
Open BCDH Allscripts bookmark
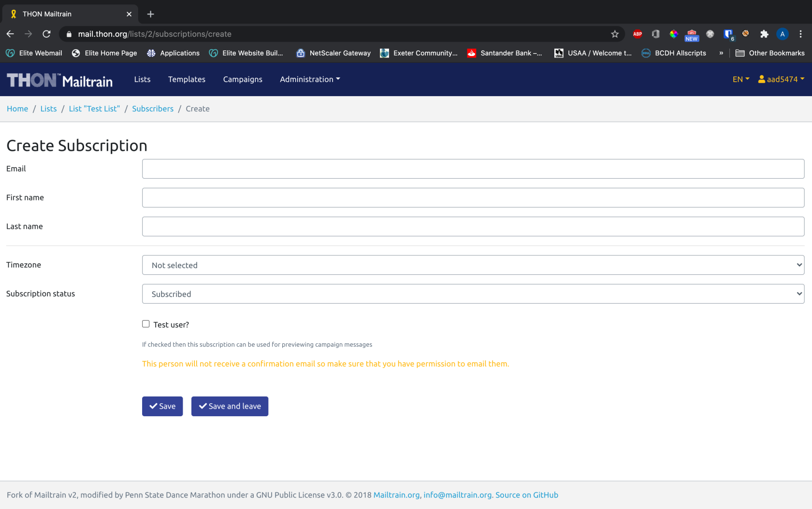click(x=674, y=53)
